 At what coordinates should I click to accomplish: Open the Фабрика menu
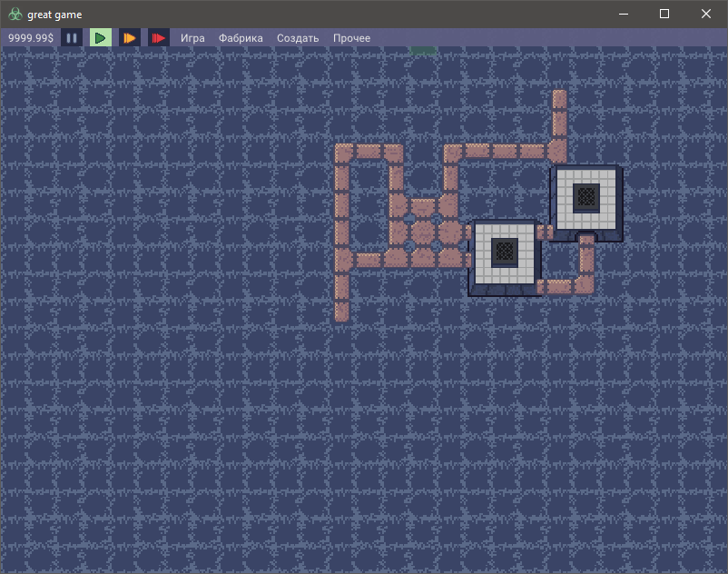(241, 38)
